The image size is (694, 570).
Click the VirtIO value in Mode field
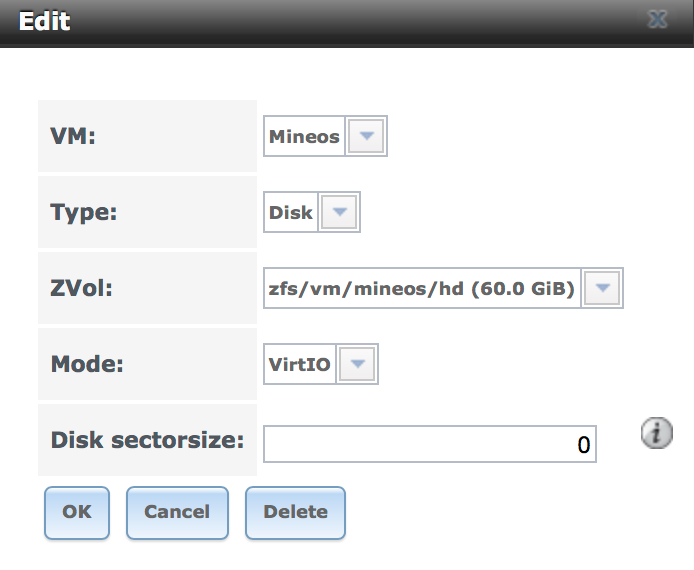[x=300, y=365]
